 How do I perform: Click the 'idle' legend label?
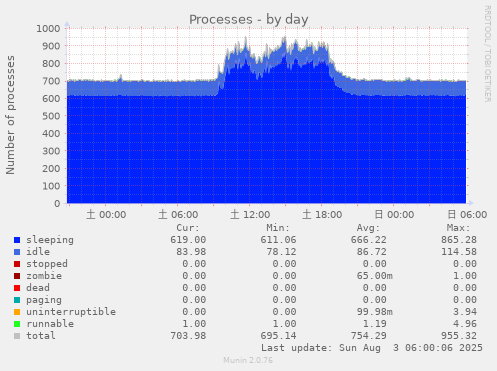(38, 252)
